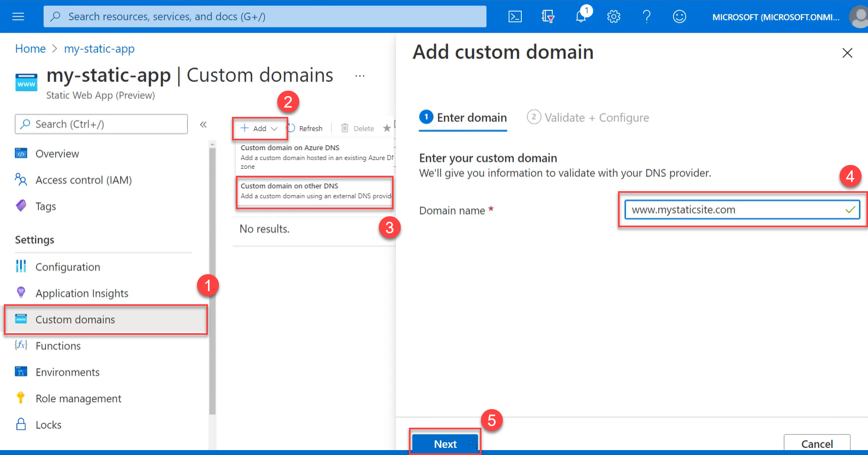Viewport: 868px width, 455px height.
Task: Open the Directory and subscription filter
Action: (548, 17)
